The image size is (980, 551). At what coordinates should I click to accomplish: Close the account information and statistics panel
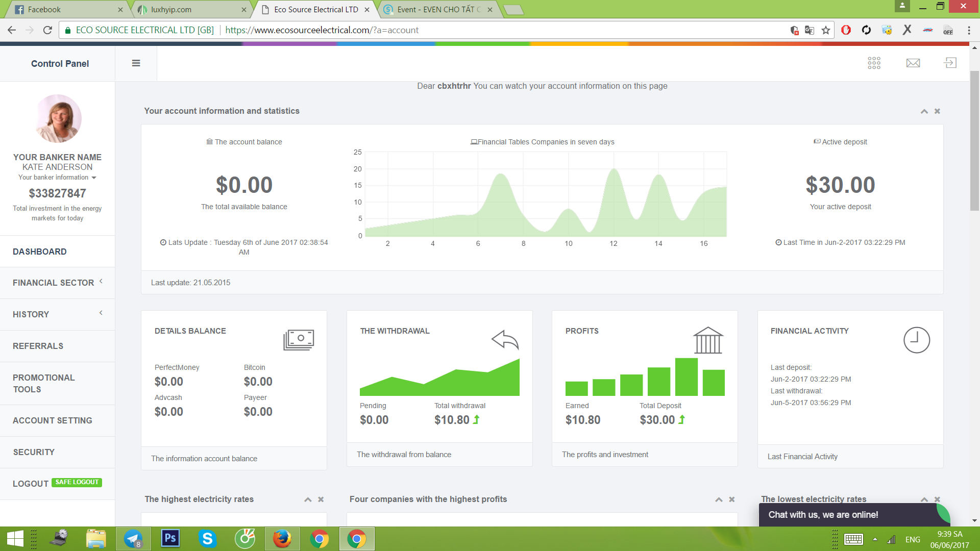pos(937,111)
